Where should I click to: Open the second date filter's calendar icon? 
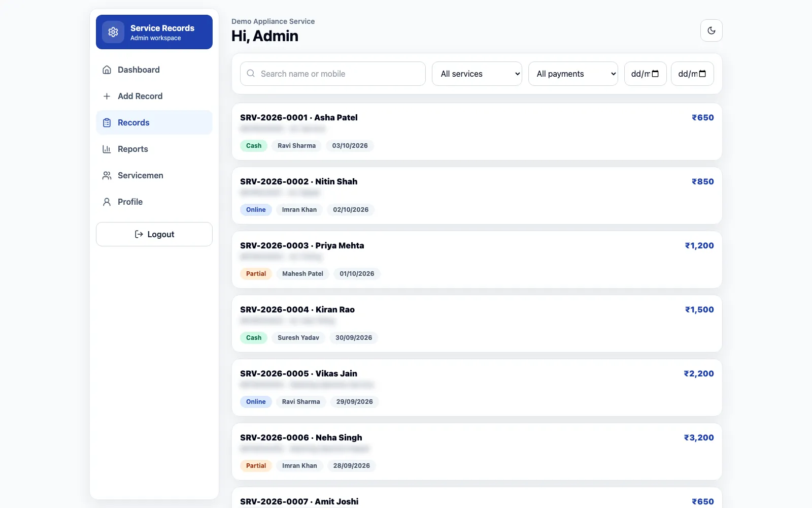(x=702, y=74)
